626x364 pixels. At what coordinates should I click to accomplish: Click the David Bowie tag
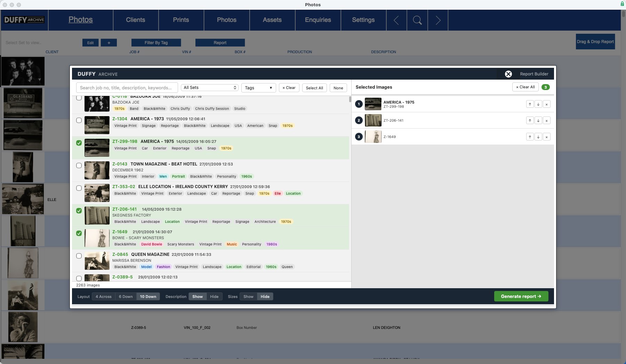[152, 244]
